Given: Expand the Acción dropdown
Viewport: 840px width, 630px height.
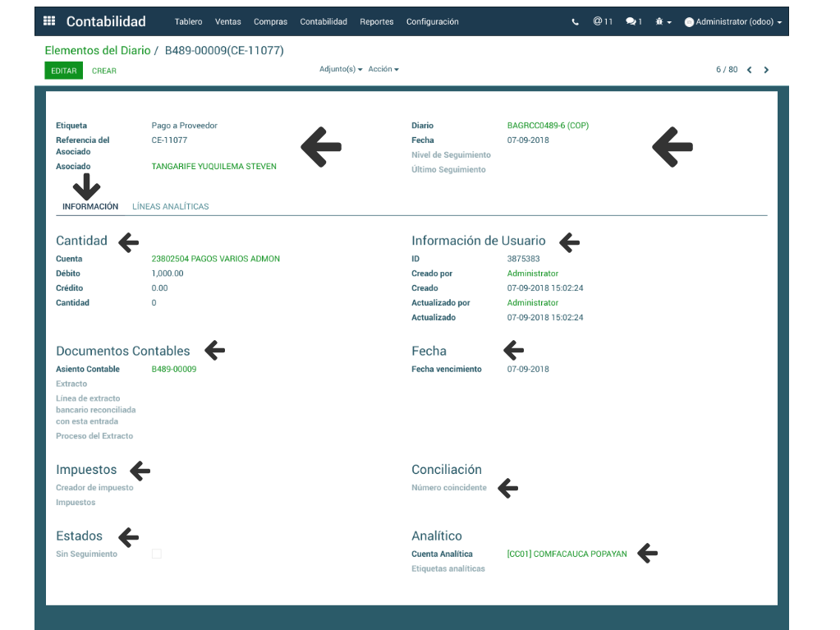Looking at the screenshot, I should pyautogui.click(x=383, y=70).
